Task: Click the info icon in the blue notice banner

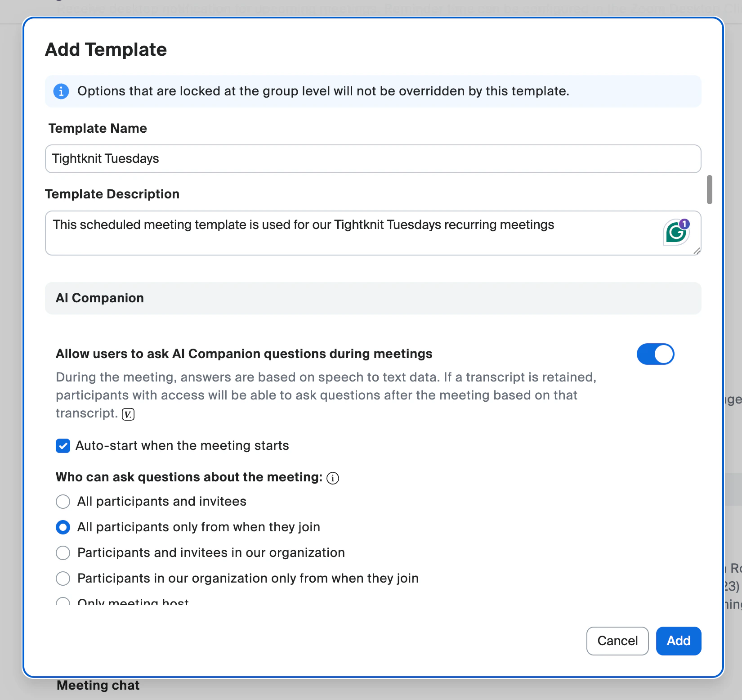Action: tap(61, 91)
